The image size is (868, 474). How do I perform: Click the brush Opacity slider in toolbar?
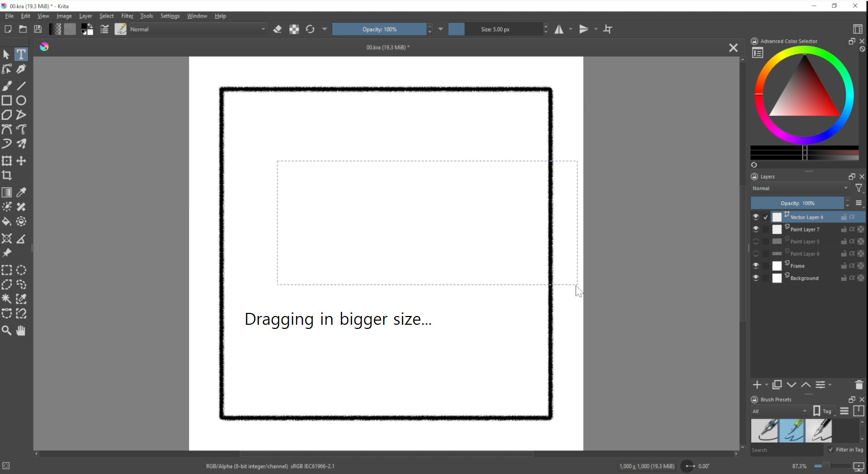(379, 29)
